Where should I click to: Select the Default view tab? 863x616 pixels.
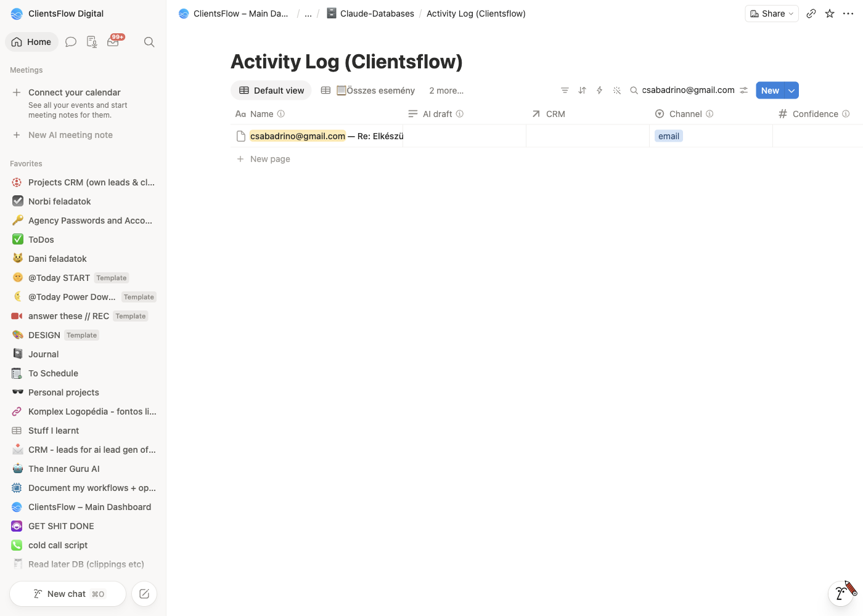[271, 91]
